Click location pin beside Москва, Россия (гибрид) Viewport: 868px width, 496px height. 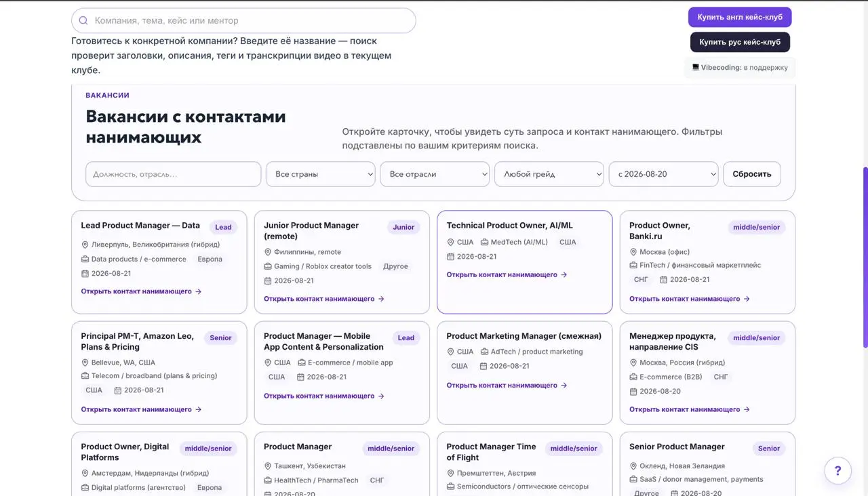point(633,363)
